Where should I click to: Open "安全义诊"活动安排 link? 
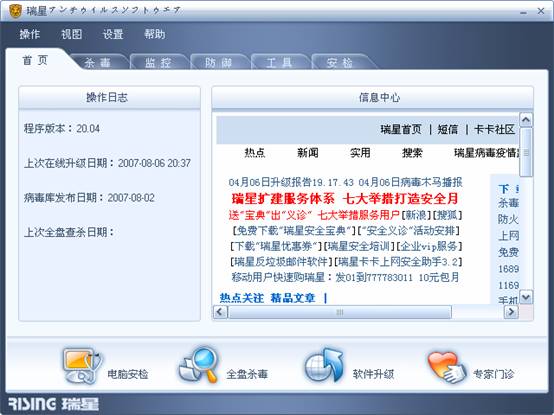pos(408,231)
